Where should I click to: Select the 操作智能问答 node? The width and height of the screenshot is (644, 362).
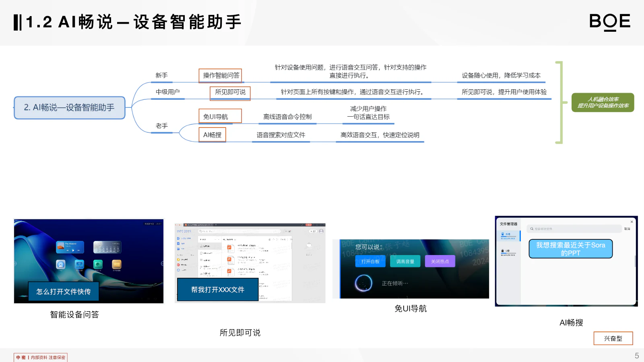(221, 76)
